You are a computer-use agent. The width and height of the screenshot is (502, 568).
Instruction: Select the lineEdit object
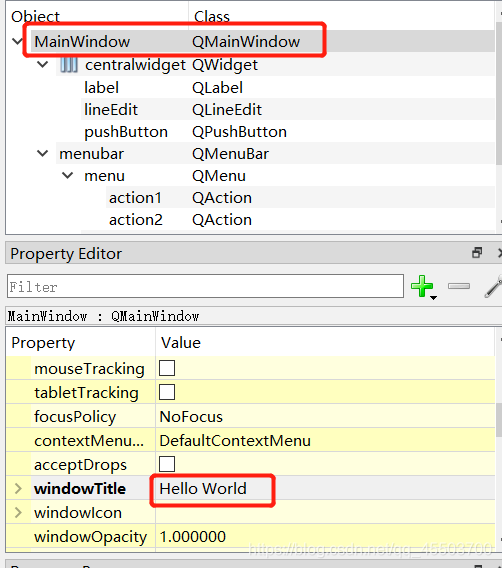tap(111, 110)
